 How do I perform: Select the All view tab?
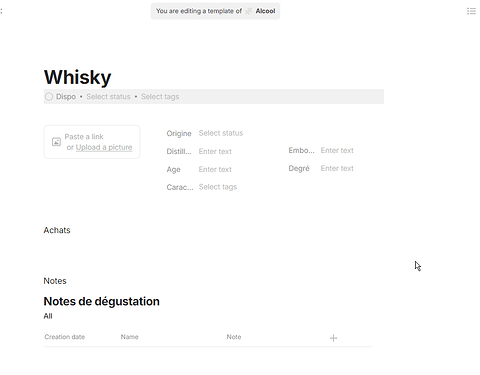[48, 316]
